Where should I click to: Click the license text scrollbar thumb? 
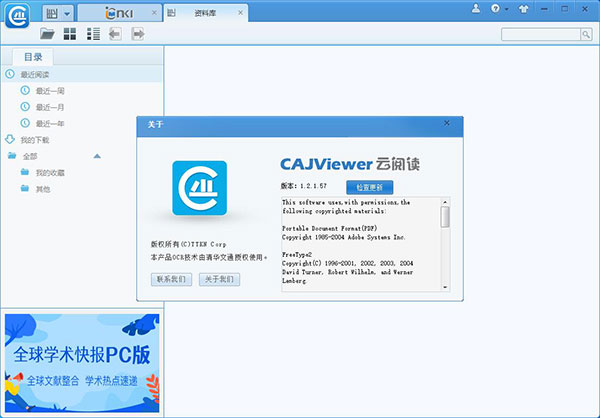445,217
